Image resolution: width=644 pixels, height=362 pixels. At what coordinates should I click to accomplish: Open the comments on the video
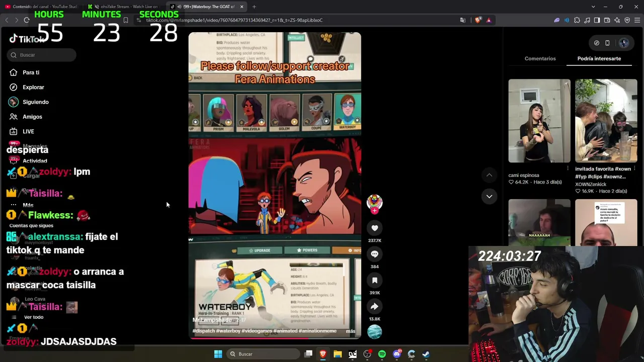(x=374, y=254)
